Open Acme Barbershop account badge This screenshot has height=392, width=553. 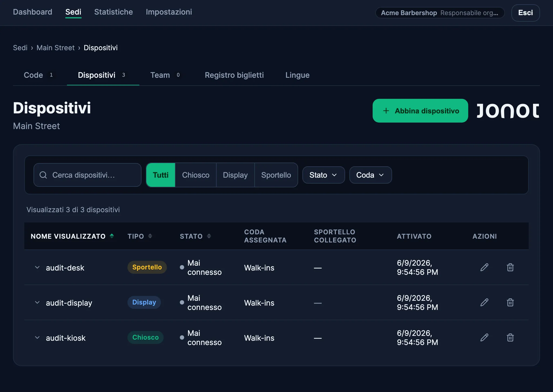click(x=440, y=13)
